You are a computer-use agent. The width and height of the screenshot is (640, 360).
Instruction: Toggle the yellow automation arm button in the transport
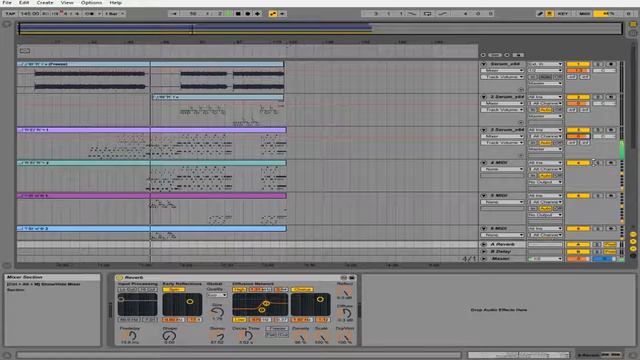point(273,13)
